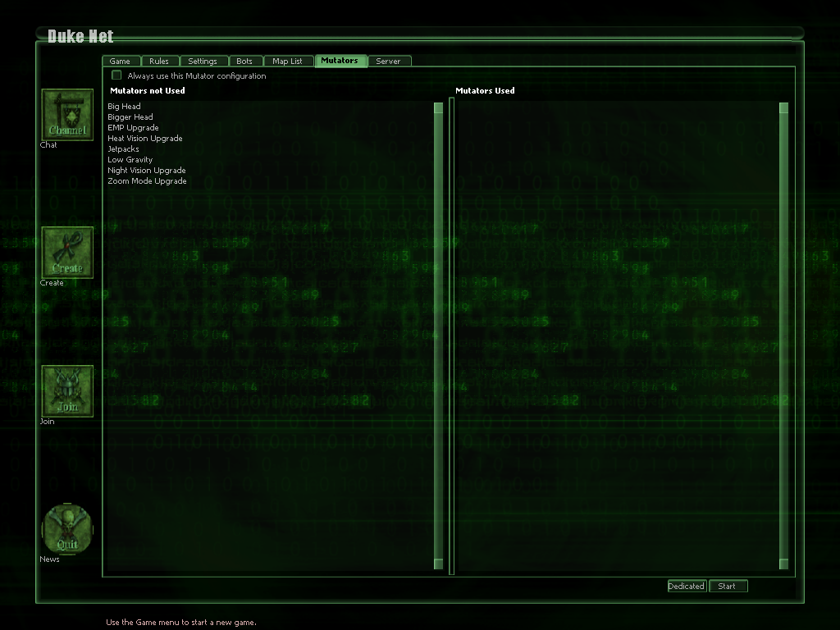Open the Join game icon
840x630 pixels.
(67, 391)
